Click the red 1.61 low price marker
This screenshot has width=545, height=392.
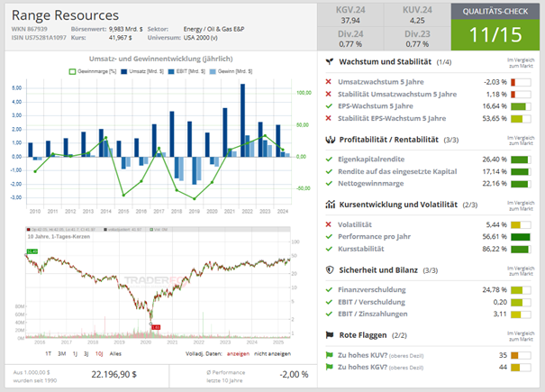pos(156,327)
